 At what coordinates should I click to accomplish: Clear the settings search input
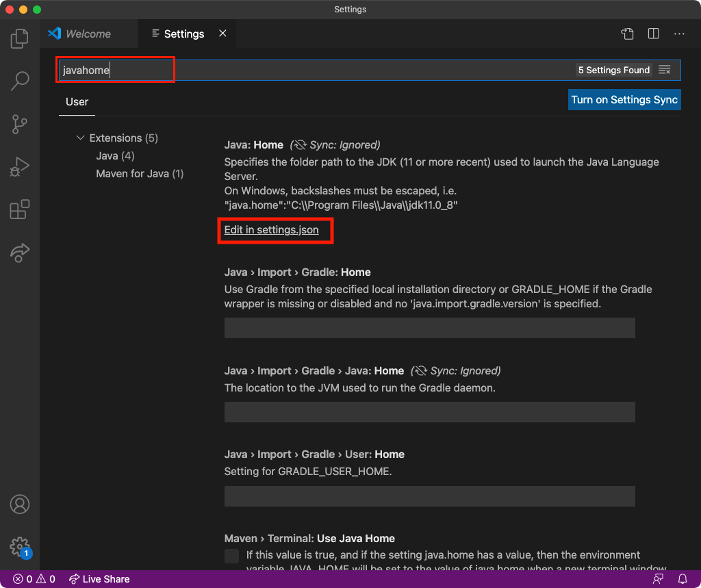[665, 70]
